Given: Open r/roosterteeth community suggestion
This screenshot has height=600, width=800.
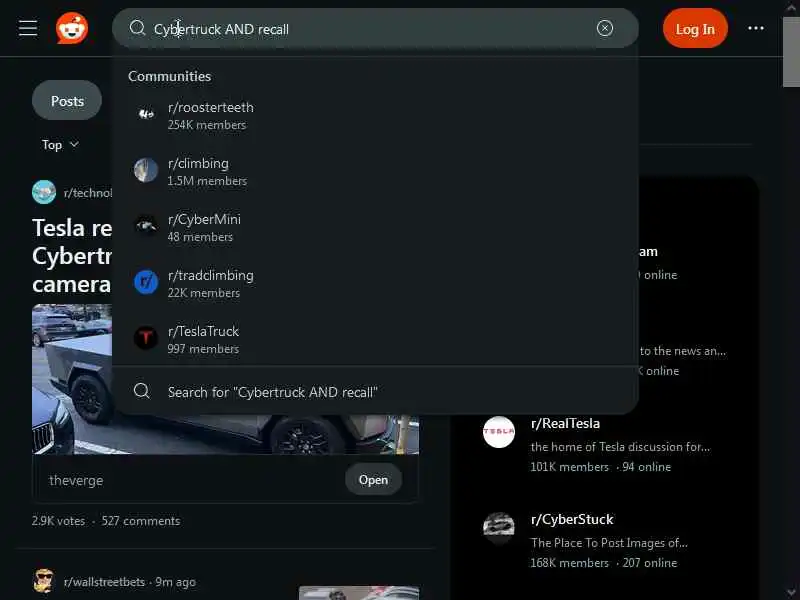Looking at the screenshot, I should [x=375, y=115].
